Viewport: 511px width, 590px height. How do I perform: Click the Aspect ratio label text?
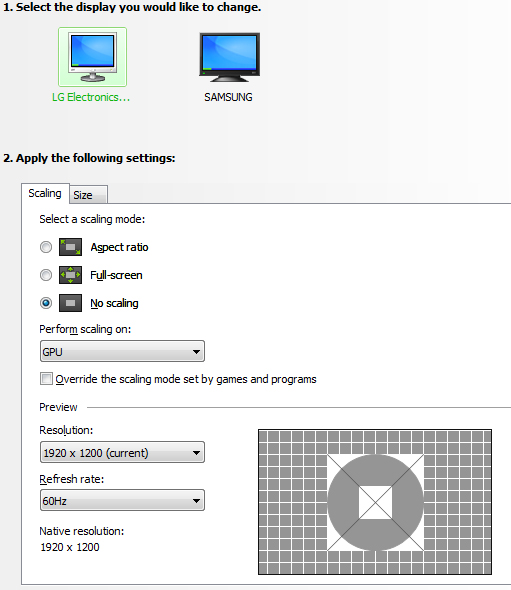[x=119, y=247]
